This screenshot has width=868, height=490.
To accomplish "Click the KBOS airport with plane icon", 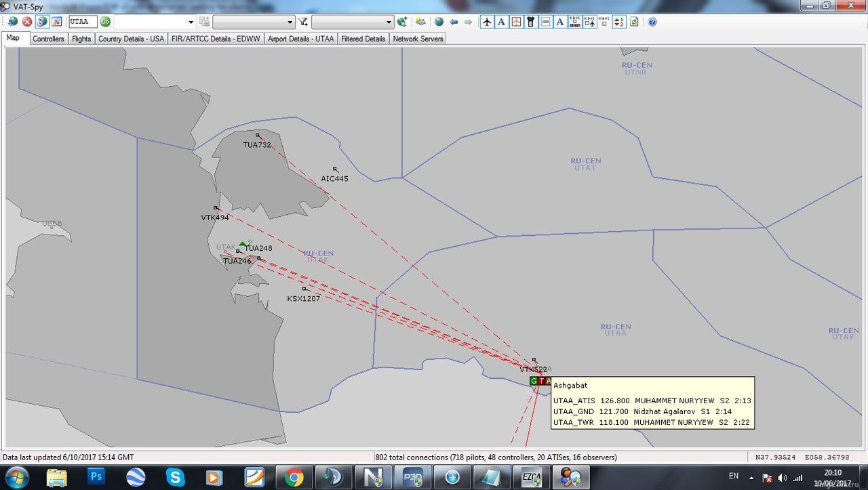I will (x=590, y=22).
